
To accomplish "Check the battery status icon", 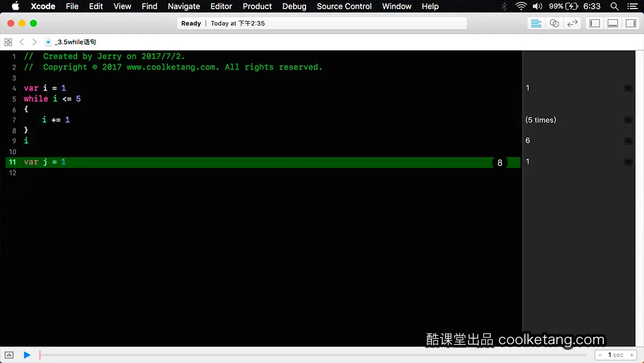I will coord(571,6).
